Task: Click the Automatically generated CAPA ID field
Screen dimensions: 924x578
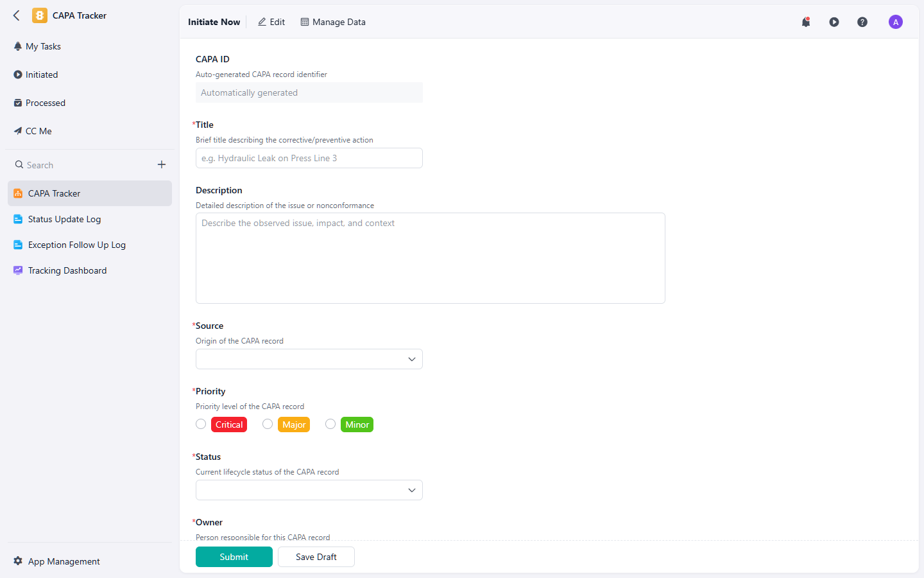Action: pos(309,92)
